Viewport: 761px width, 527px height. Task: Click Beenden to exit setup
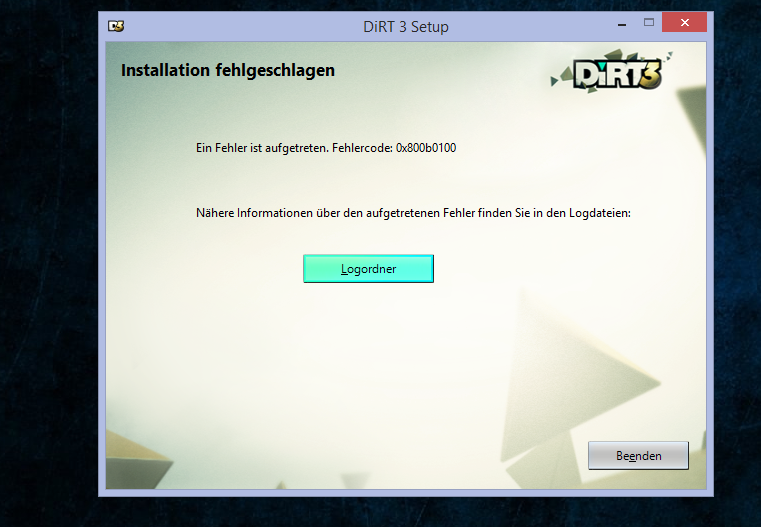[638, 456]
